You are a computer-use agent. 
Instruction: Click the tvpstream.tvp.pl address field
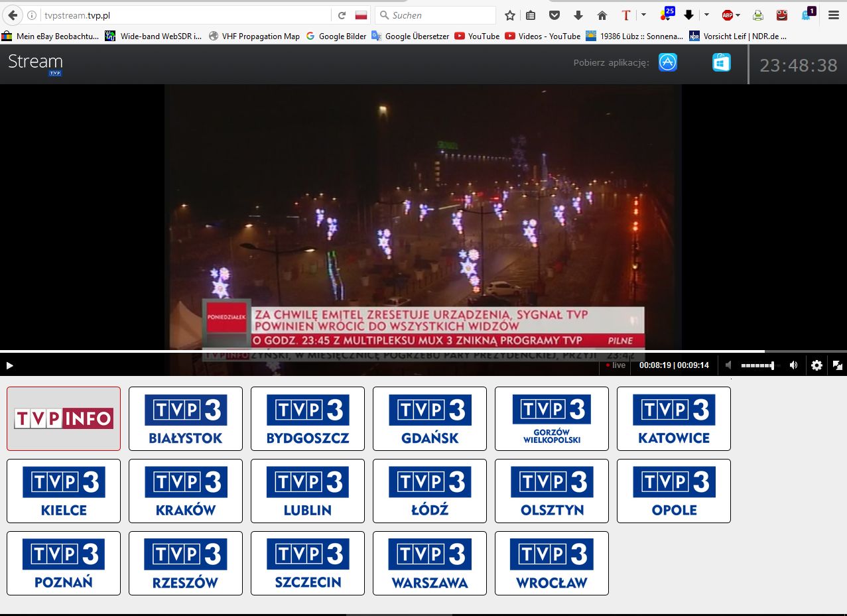(x=186, y=15)
